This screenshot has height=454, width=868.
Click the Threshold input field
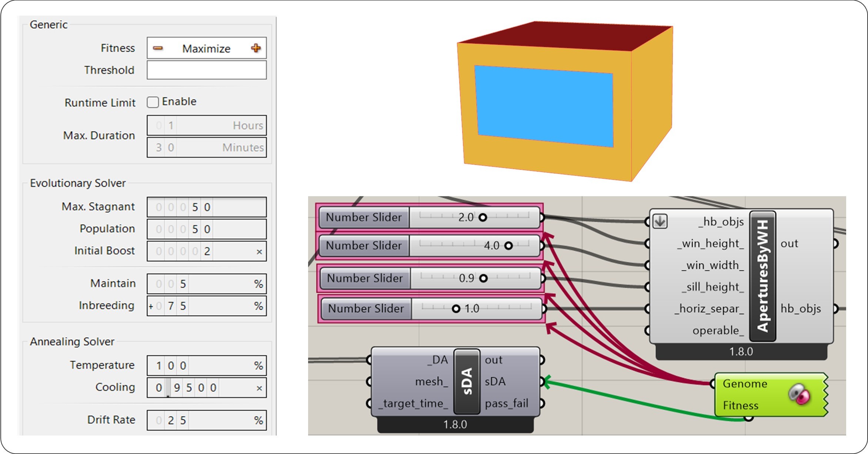pyautogui.click(x=207, y=70)
